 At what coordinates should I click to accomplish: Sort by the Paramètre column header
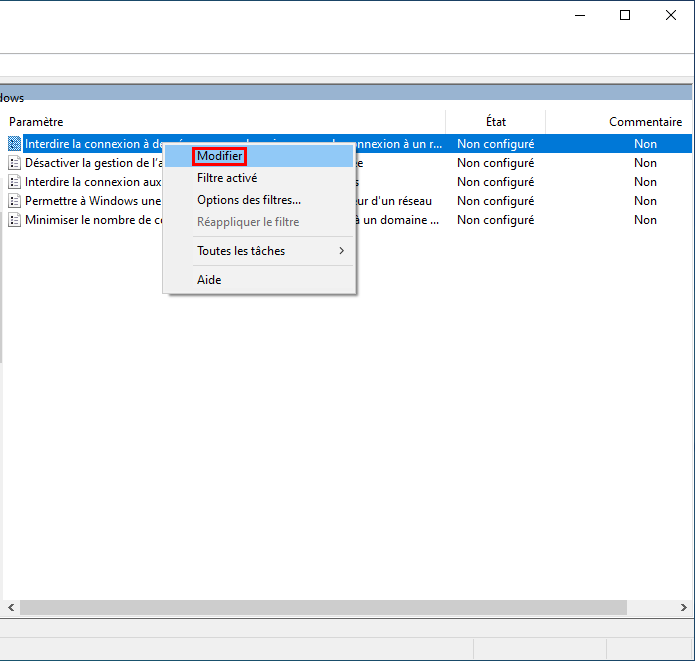[x=223, y=122]
